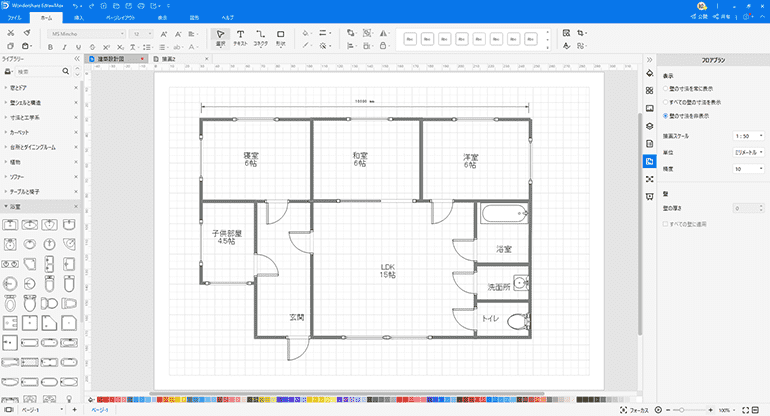Click the cut scissors icon
The height and width of the screenshot is (416, 770).
[x=9, y=33]
